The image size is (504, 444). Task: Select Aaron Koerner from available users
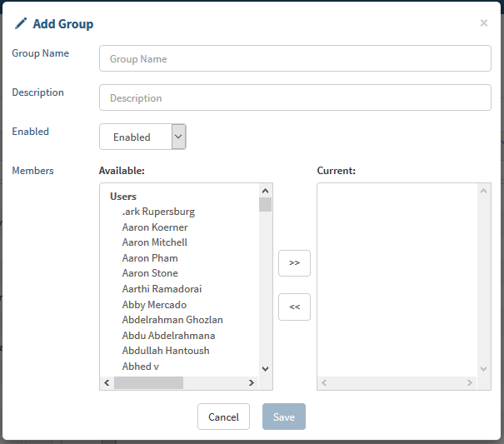click(x=155, y=227)
